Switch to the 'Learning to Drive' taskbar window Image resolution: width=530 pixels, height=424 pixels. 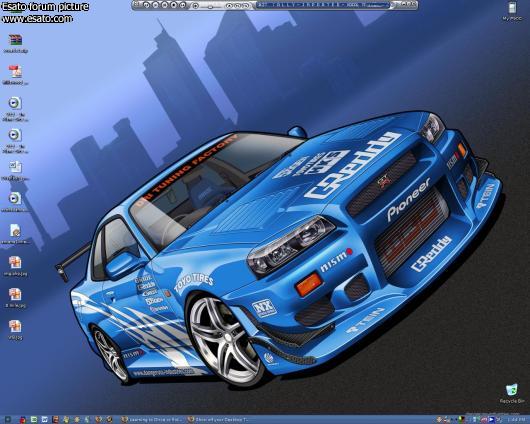tap(152, 420)
